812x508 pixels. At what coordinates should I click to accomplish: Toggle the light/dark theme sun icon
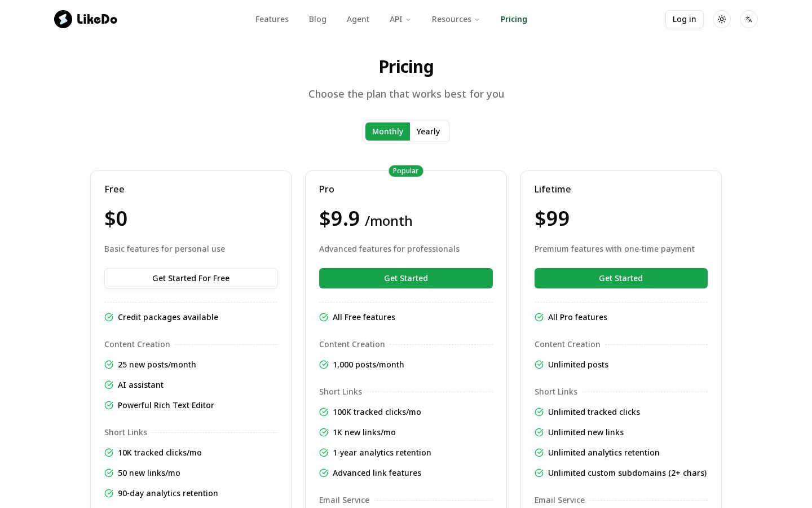[722, 19]
